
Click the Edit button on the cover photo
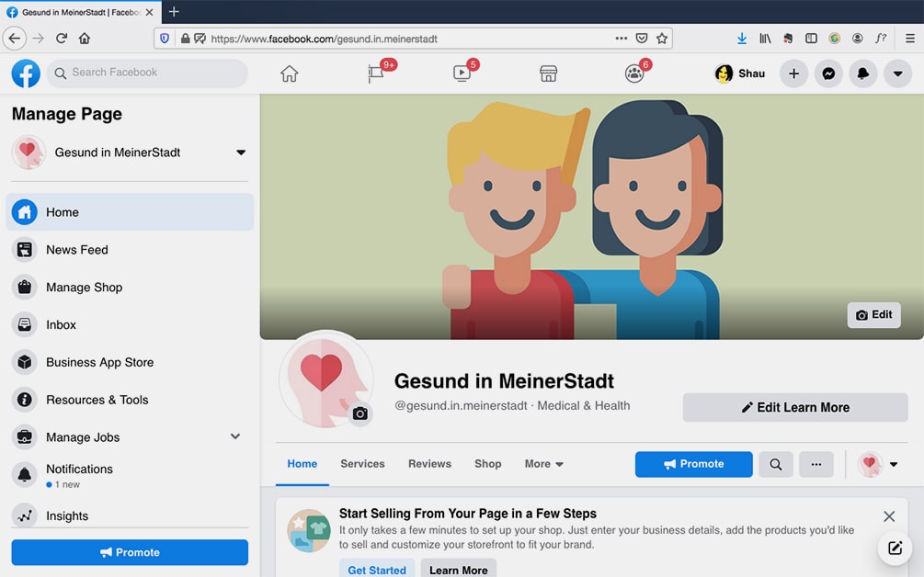873,314
